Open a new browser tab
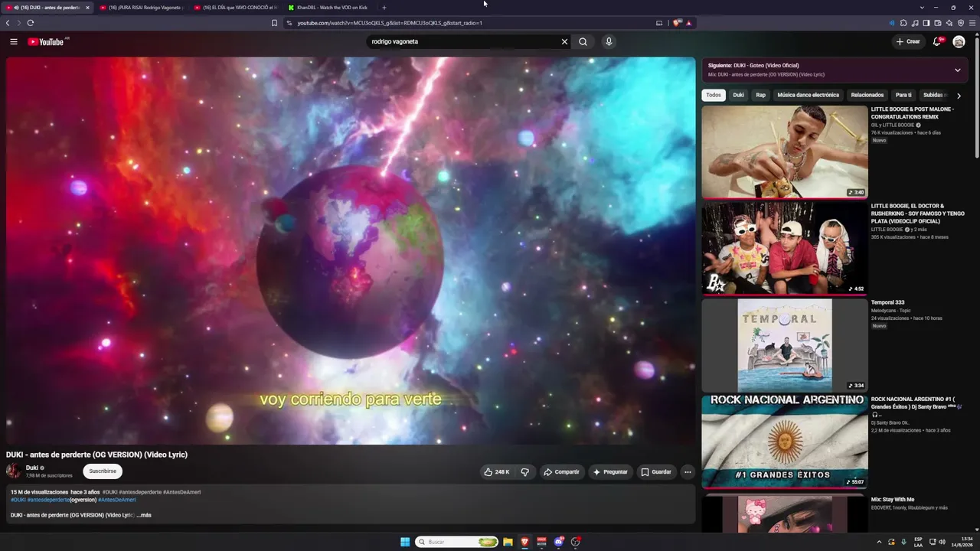Screen dimensions: 980x551 coord(384,8)
